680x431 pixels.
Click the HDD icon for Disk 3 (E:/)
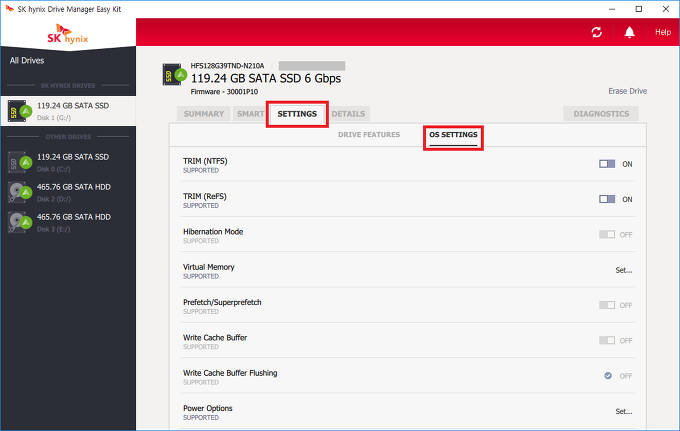[x=20, y=222]
